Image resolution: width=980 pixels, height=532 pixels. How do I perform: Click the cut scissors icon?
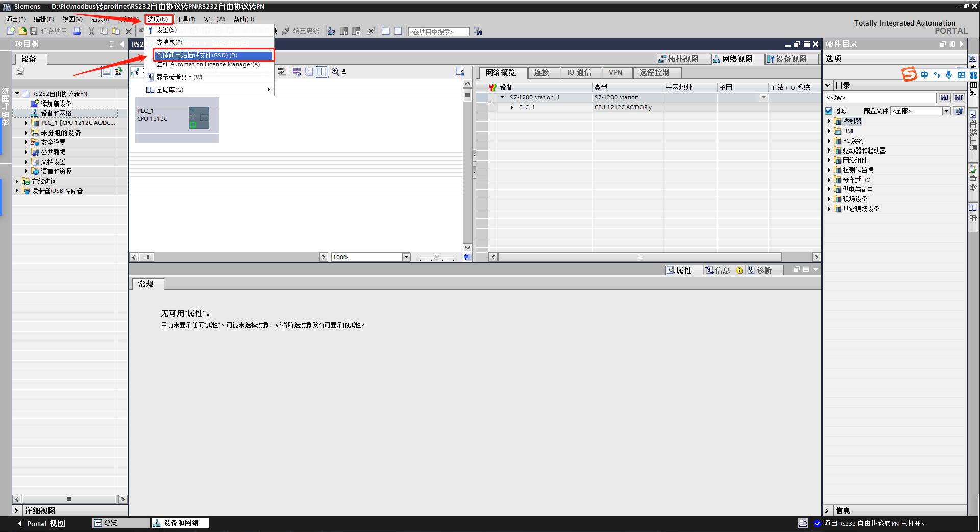92,31
